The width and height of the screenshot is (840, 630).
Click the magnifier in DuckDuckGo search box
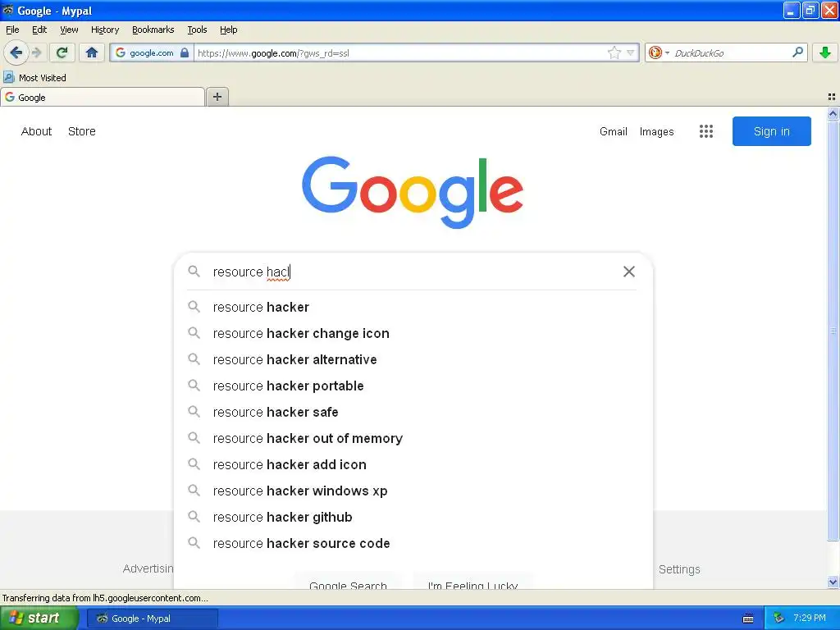pos(797,52)
